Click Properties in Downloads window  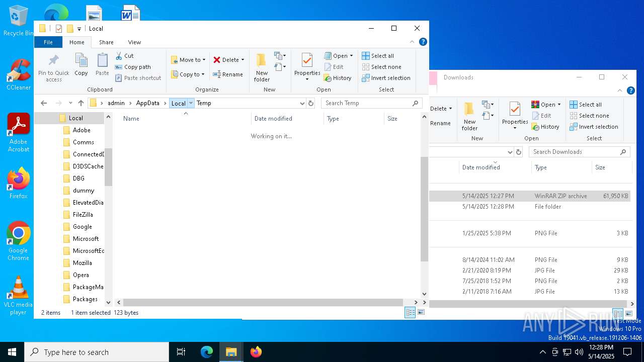point(515,117)
